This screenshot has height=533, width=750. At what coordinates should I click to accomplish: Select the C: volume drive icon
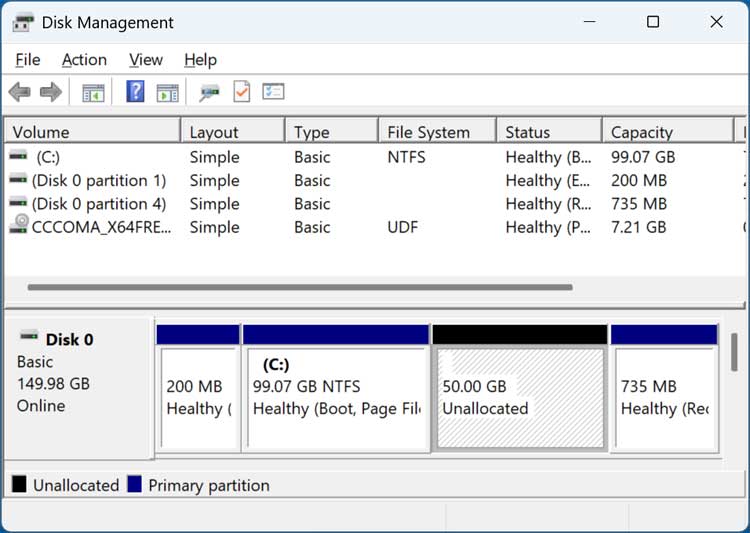click(18, 155)
